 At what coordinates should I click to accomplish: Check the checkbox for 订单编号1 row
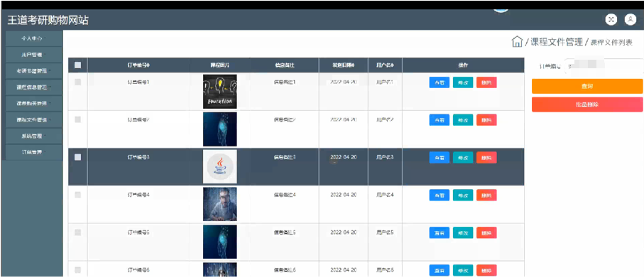pyautogui.click(x=77, y=82)
